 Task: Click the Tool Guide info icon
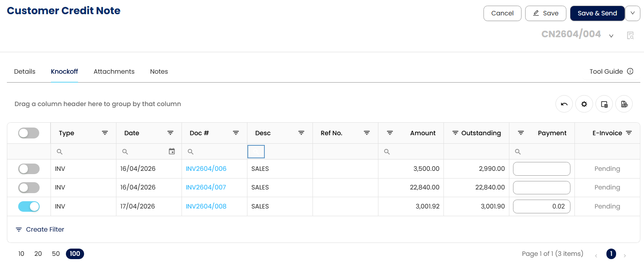[630, 71]
